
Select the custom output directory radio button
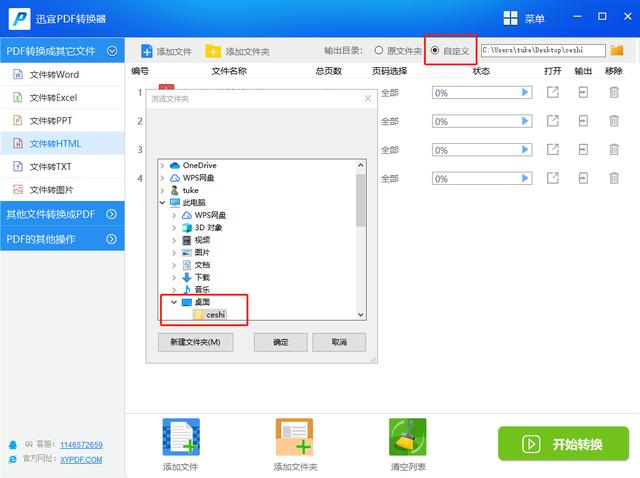coord(435,50)
